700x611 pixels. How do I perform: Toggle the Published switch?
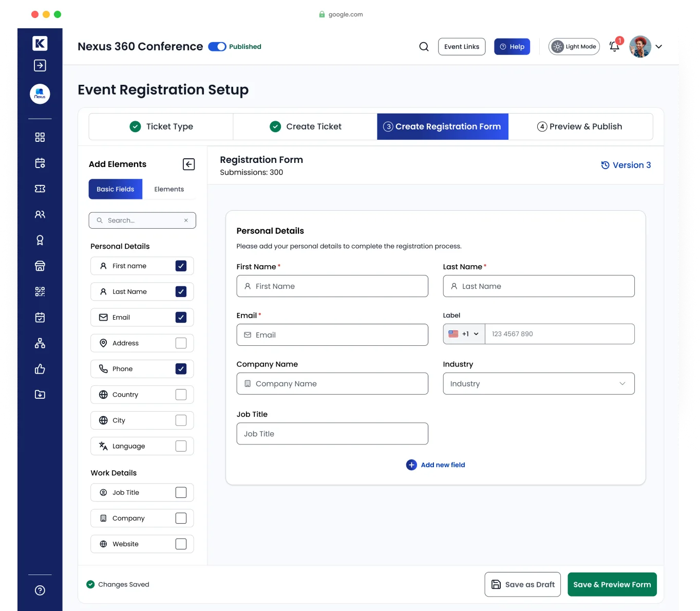[217, 47]
